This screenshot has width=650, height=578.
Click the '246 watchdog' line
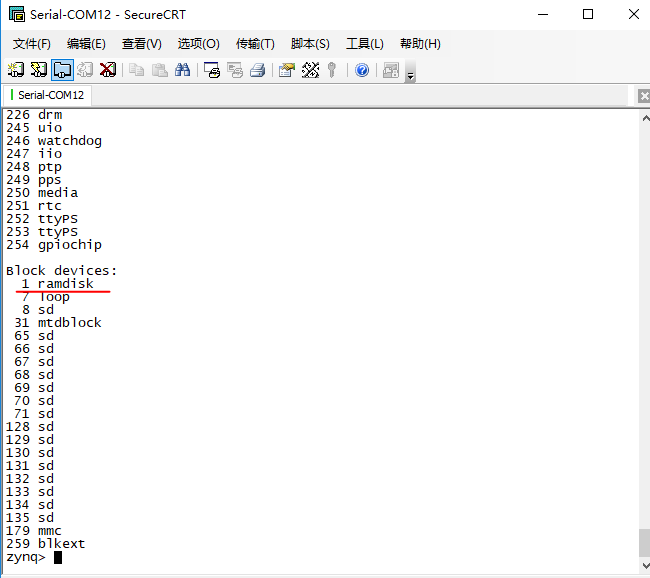tap(53, 141)
